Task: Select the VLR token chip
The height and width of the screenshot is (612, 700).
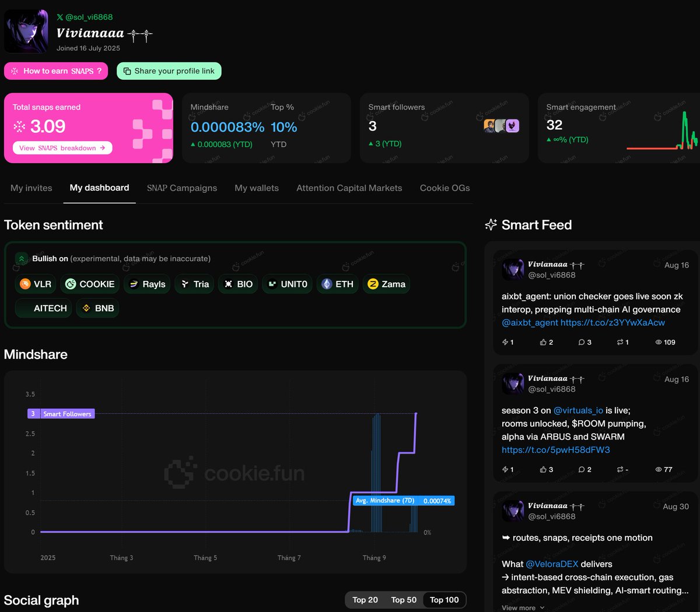Action: (36, 284)
